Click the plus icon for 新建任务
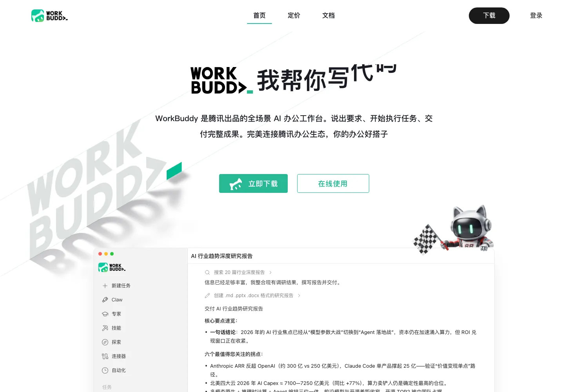The image size is (588, 392). (105, 286)
